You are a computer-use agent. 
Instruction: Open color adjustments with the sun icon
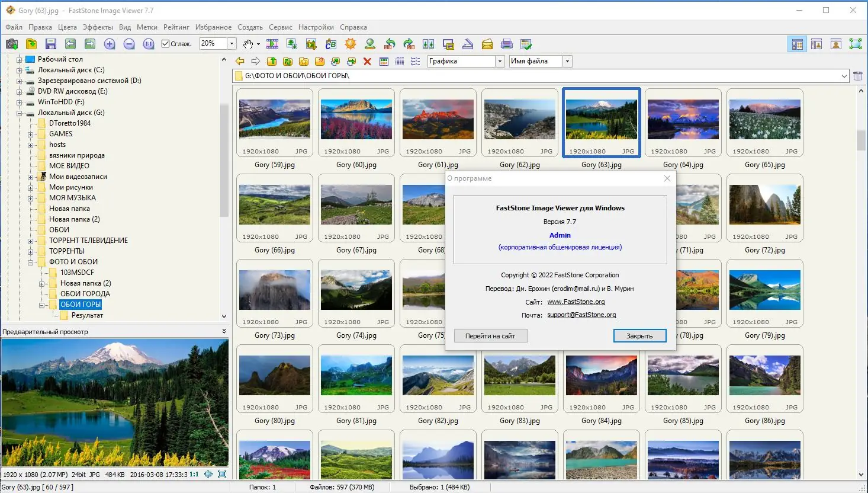coord(349,43)
